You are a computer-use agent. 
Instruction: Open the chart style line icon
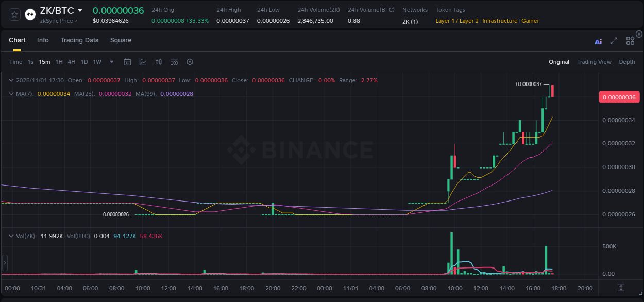click(143, 62)
